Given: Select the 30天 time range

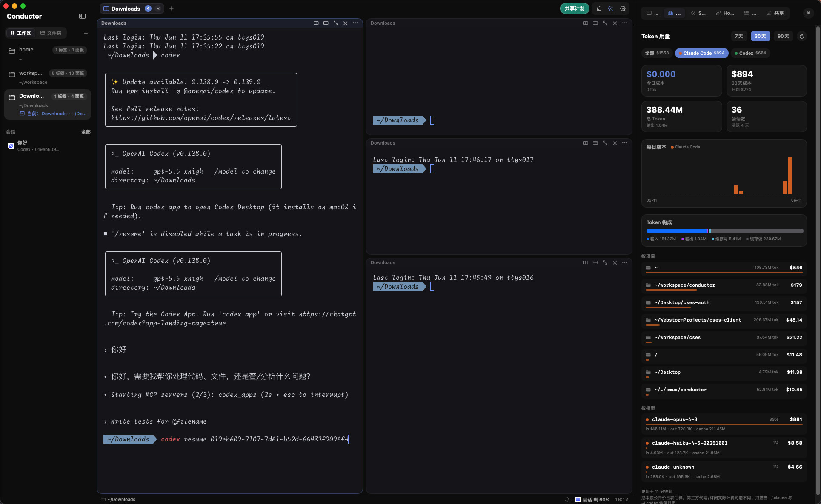Looking at the screenshot, I should click(x=760, y=36).
